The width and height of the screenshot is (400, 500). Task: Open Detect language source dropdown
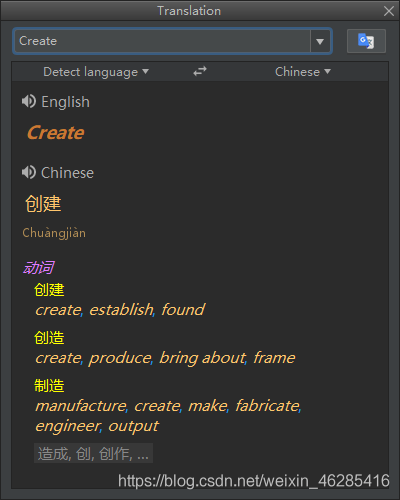[96, 72]
